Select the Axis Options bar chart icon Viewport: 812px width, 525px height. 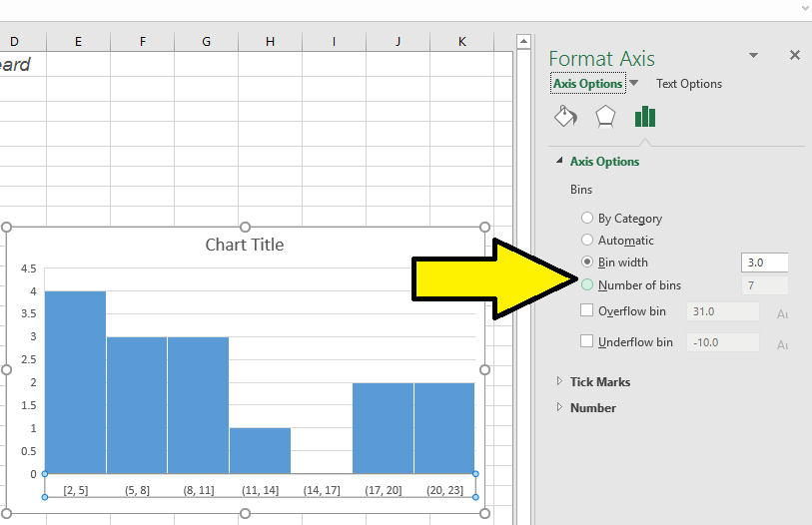pyautogui.click(x=645, y=117)
